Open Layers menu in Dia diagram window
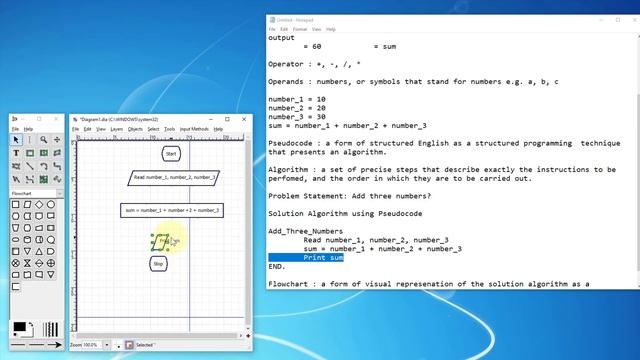640x360 pixels. click(x=117, y=129)
